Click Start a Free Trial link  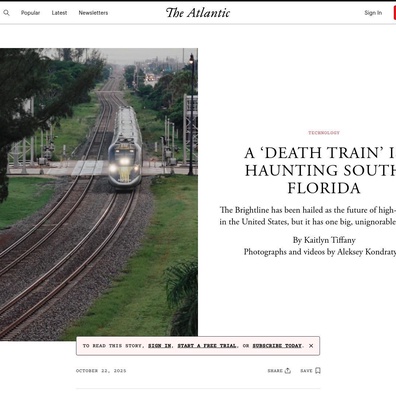(x=207, y=346)
